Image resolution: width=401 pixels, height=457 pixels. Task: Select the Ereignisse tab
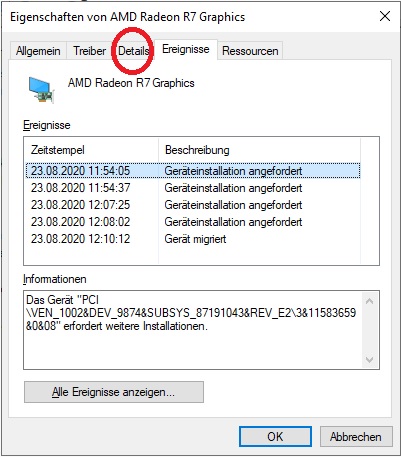(x=186, y=49)
